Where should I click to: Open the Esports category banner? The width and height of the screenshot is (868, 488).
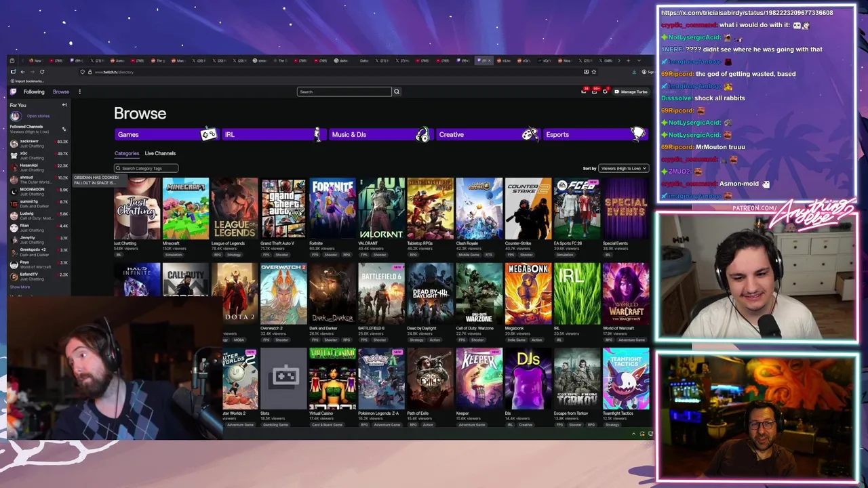[595, 134]
